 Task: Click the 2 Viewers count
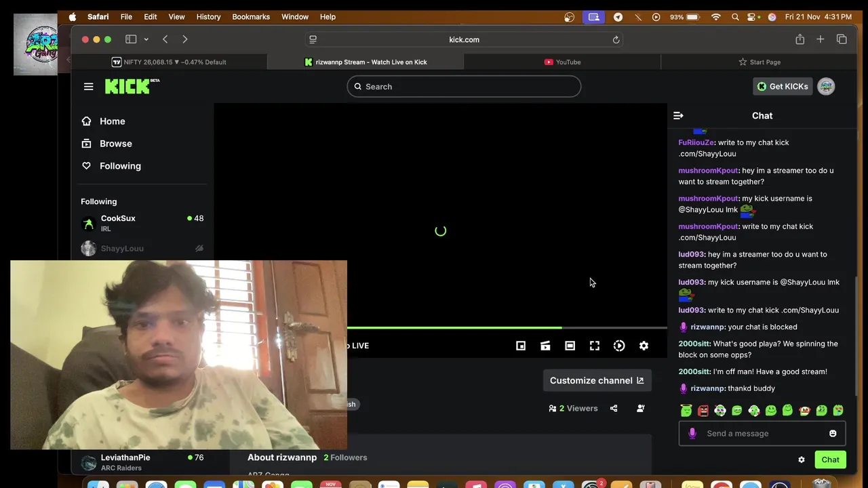click(x=573, y=408)
